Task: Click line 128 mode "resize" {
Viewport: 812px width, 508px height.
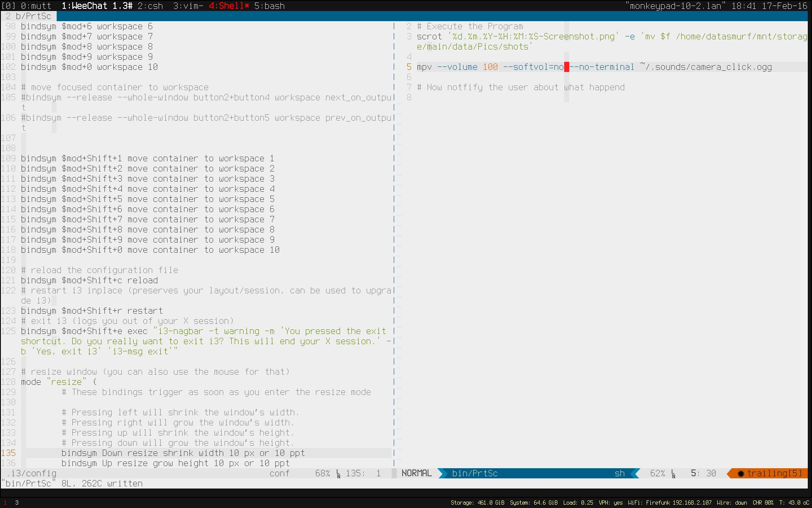Action: click(59, 382)
